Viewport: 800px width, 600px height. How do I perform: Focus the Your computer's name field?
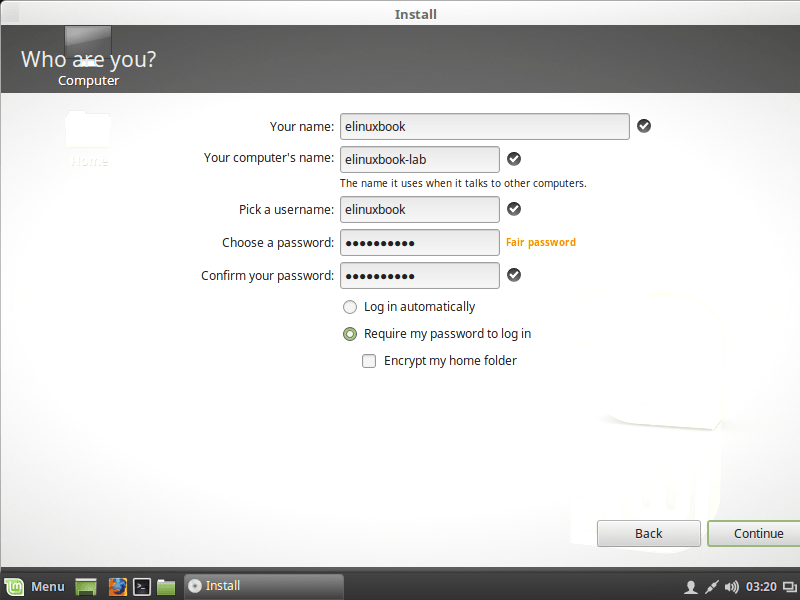pos(420,159)
